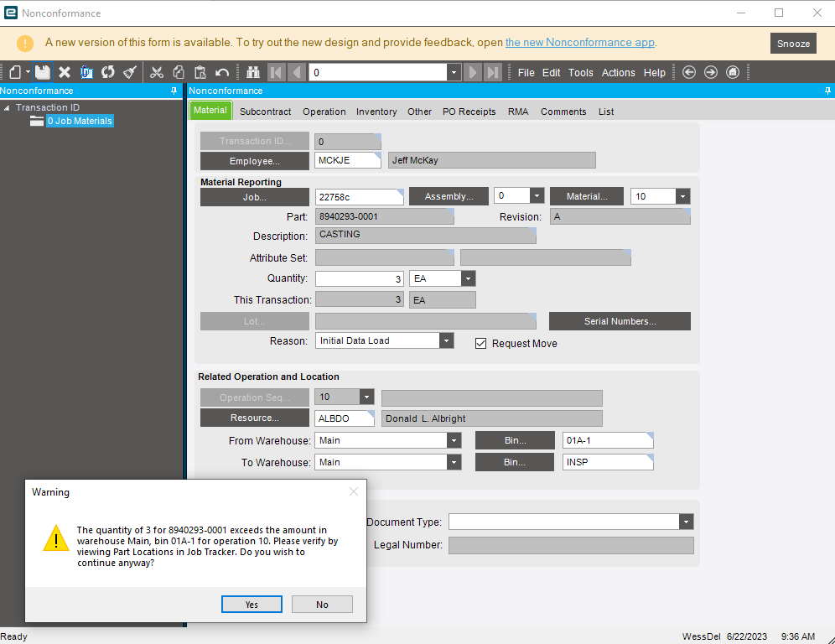Open the New icon dropdown arrow
The height and width of the screenshot is (644, 835).
click(28, 72)
